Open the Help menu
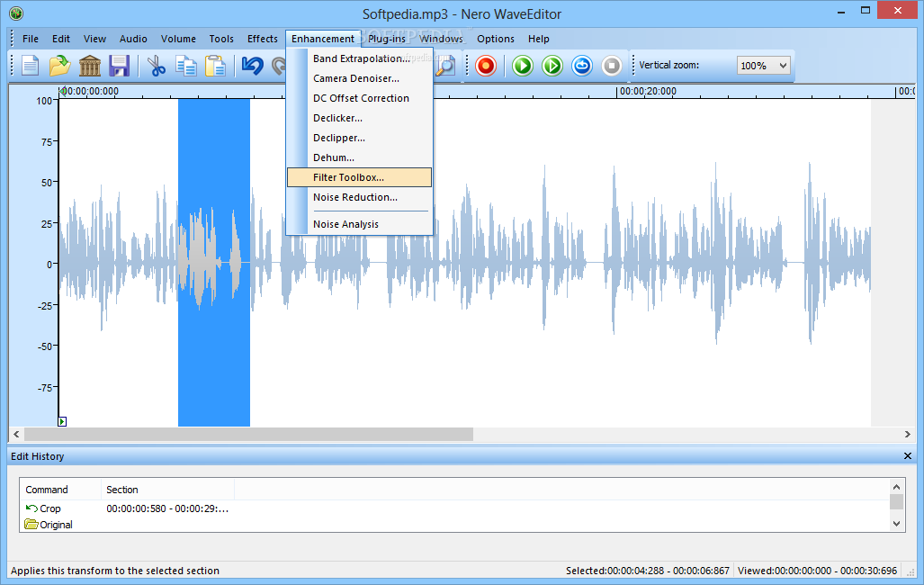 tap(538, 39)
